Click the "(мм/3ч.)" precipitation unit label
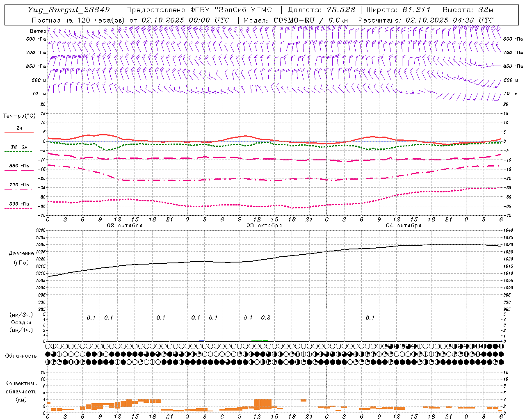This screenshot has height=420, width=525. (x=21, y=315)
